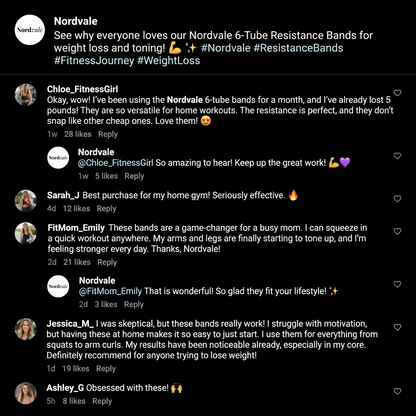The width and height of the screenshot is (416, 416).
Task: Open Chloe_FitnessGirl's profile avatar
Action: [26, 95]
